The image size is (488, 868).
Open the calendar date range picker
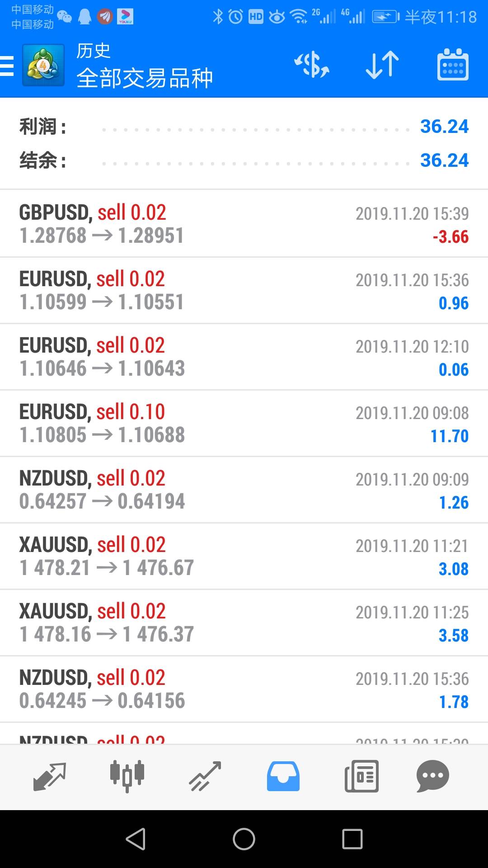[453, 65]
